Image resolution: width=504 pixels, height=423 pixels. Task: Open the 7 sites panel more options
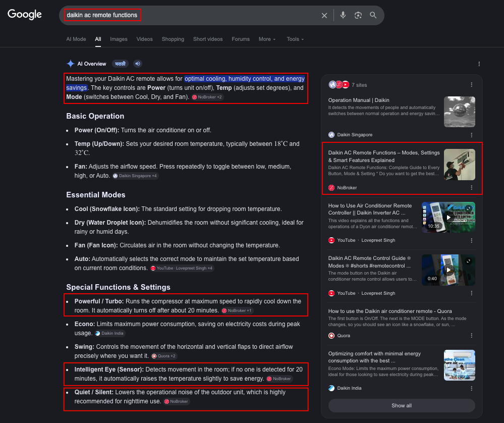pyautogui.click(x=472, y=85)
